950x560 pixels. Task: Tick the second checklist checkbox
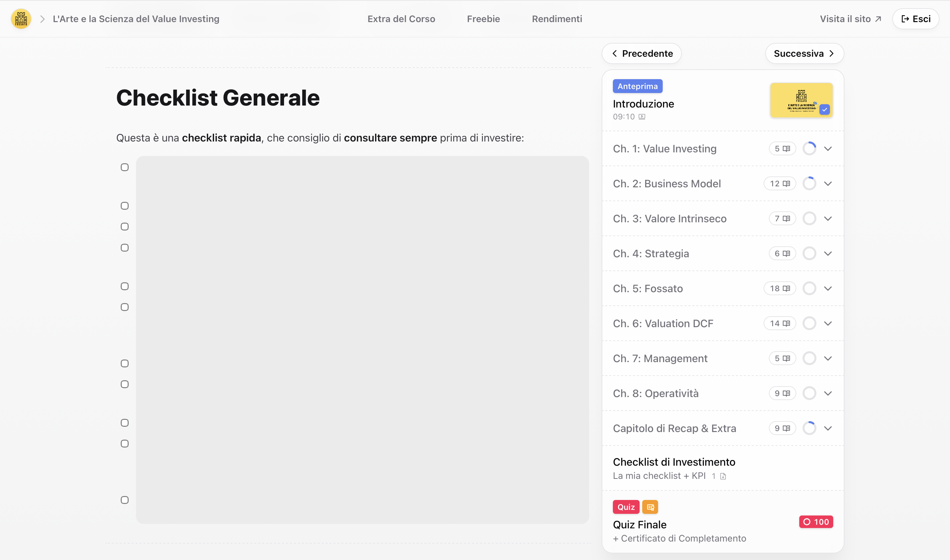tap(125, 206)
